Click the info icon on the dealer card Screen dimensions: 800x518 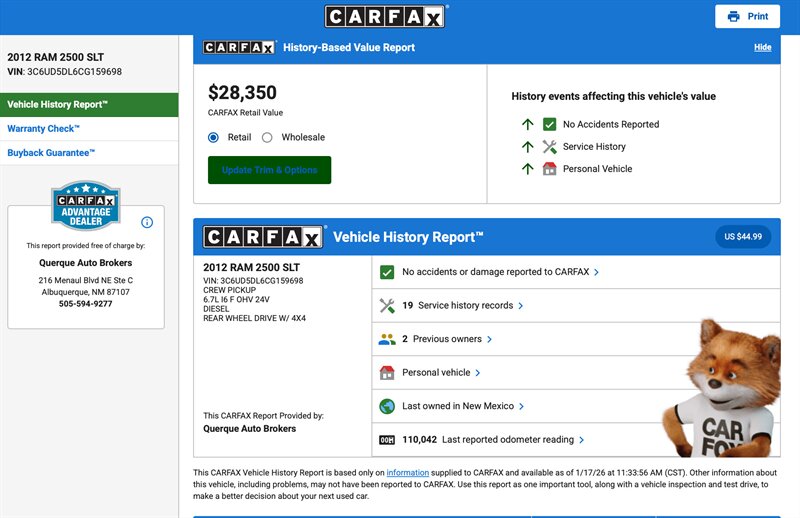pyautogui.click(x=147, y=222)
